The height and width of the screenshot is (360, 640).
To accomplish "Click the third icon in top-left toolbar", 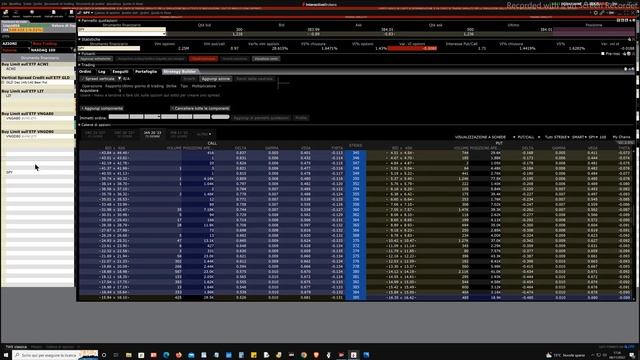I will click(32, 13).
